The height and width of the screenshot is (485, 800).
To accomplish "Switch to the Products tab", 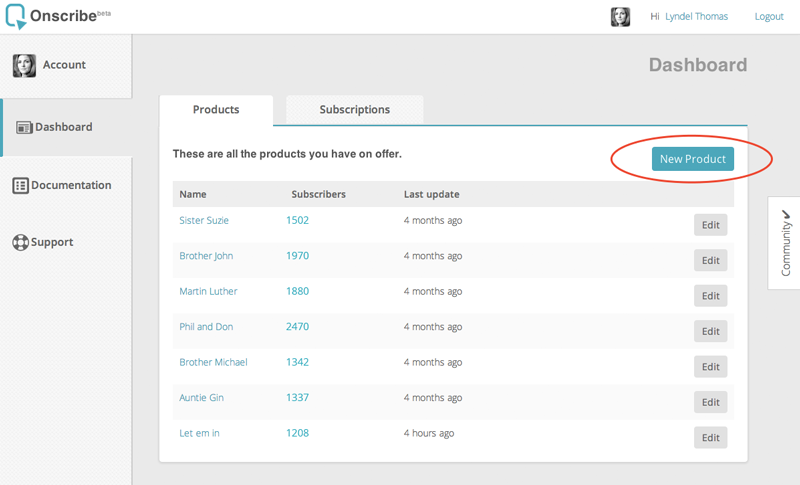I will coord(216,110).
